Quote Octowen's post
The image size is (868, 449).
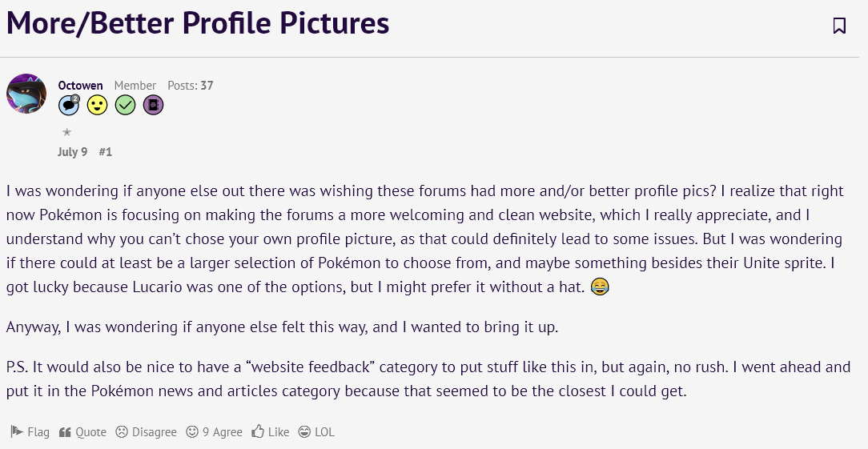(x=82, y=432)
